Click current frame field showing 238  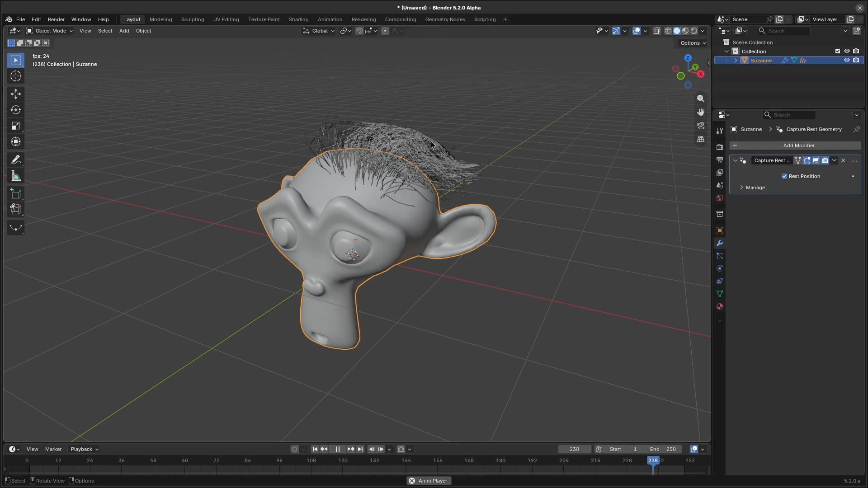(x=574, y=449)
